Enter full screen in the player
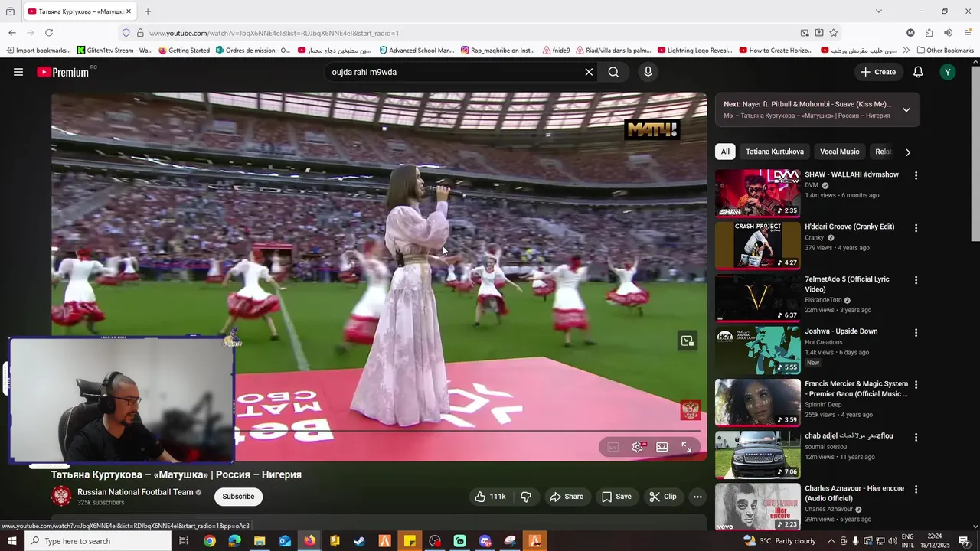 point(687,447)
